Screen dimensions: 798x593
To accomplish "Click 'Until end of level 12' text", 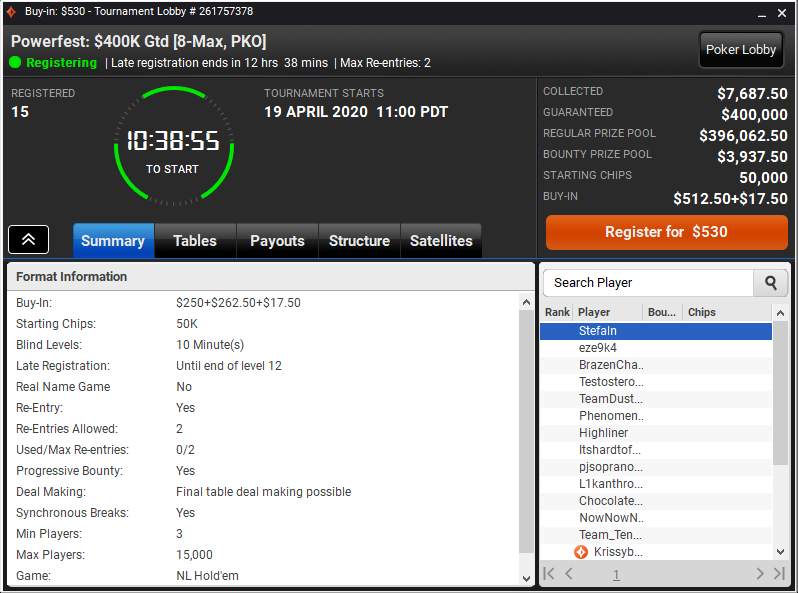I will coord(229,366).
